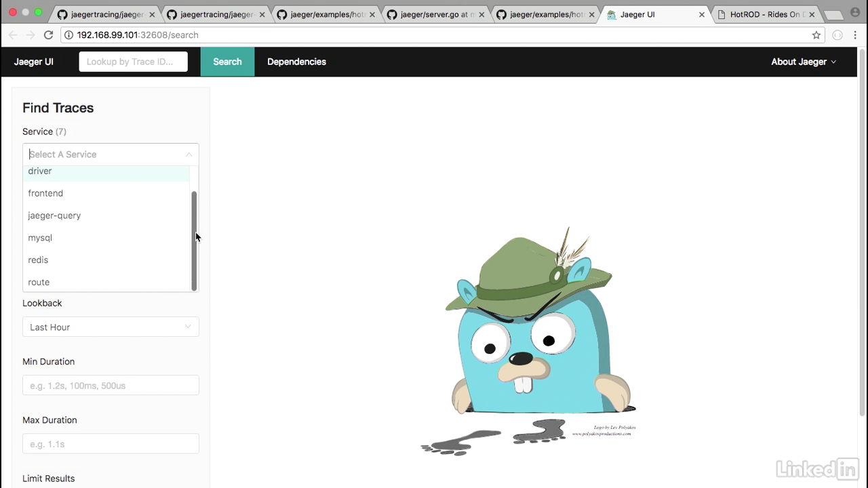The width and height of the screenshot is (868, 488).
Task: Select the driver service option
Action: coord(106,171)
